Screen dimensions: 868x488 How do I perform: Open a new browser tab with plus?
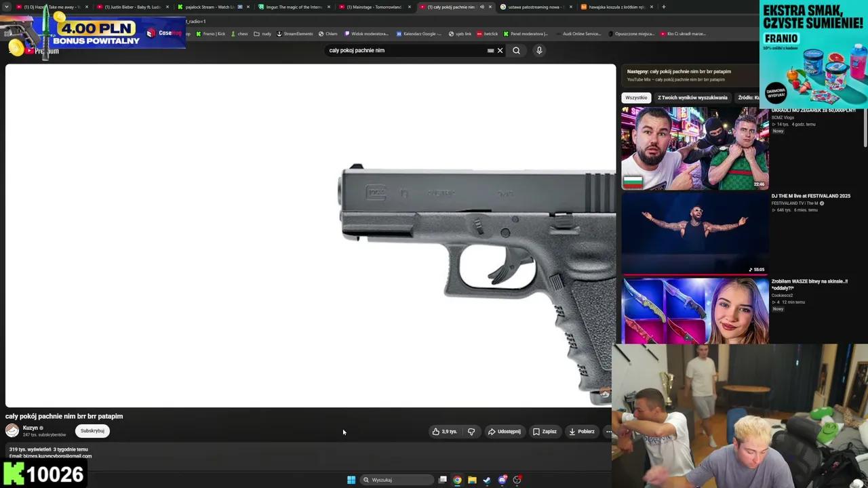(x=663, y=7)
